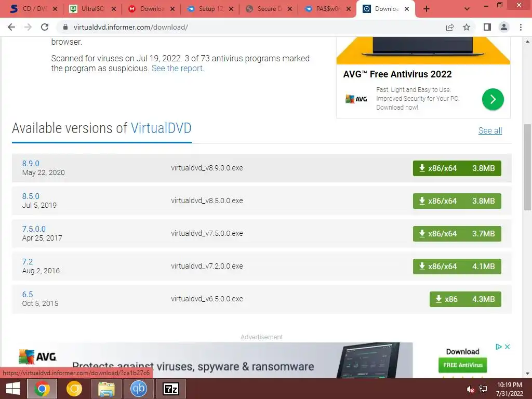Viewport: 532px width, 399px height.
Task: Open File Explorer from the taskbar
Action: pos(106,389)
